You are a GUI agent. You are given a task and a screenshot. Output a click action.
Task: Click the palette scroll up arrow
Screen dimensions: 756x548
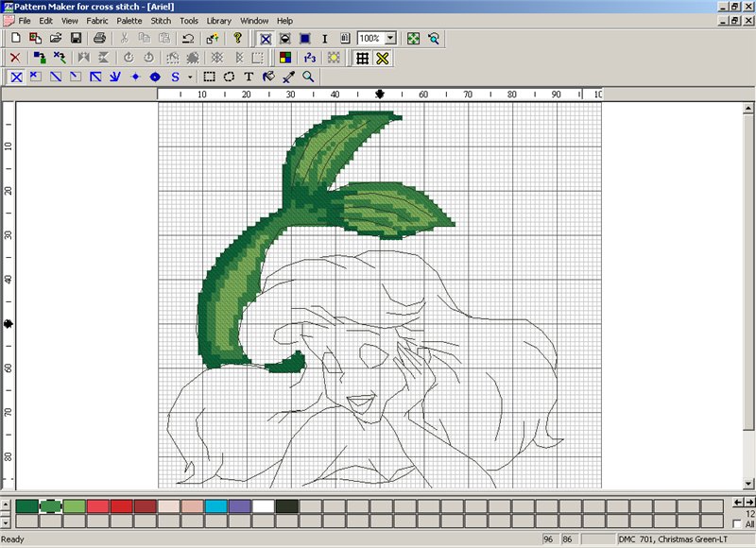click(x=6, y=505)
